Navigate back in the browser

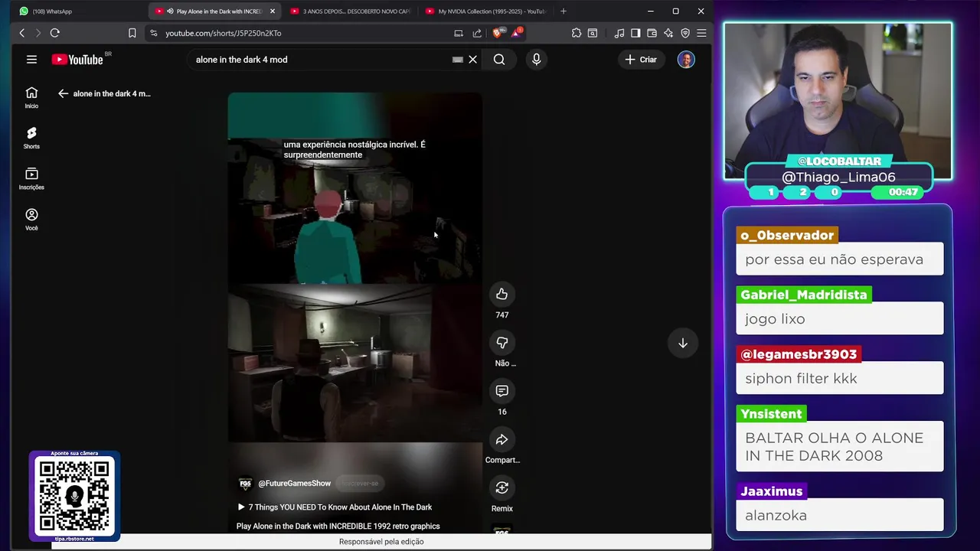coord(22,33)
